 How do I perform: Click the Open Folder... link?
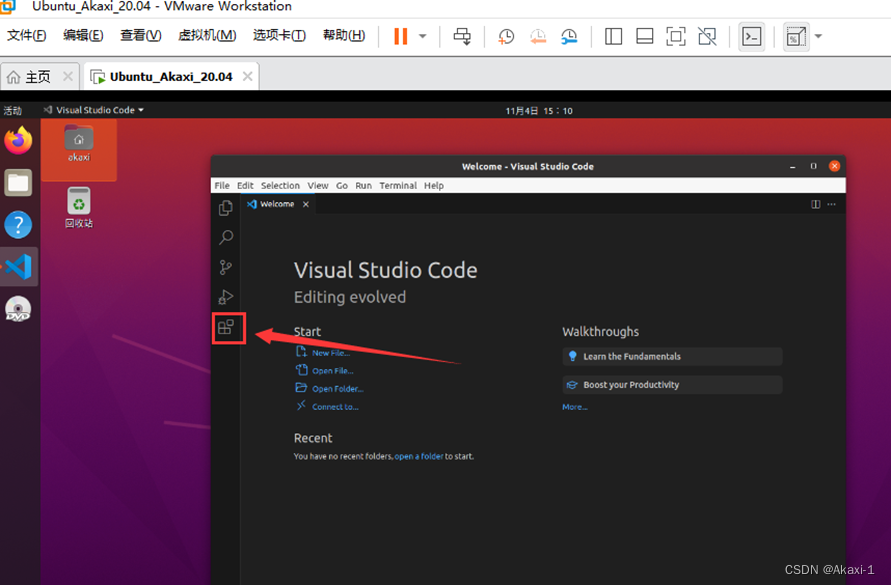[338, 389]
